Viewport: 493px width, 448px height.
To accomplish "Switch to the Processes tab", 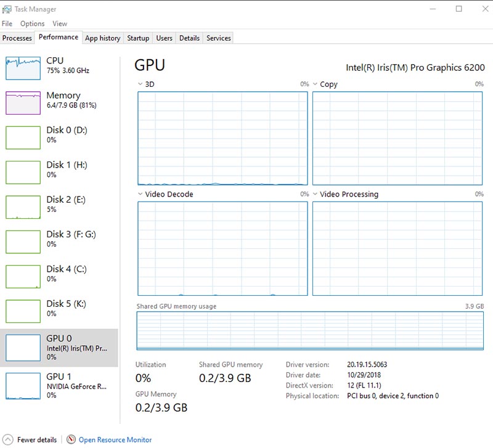I will [17, 38].
